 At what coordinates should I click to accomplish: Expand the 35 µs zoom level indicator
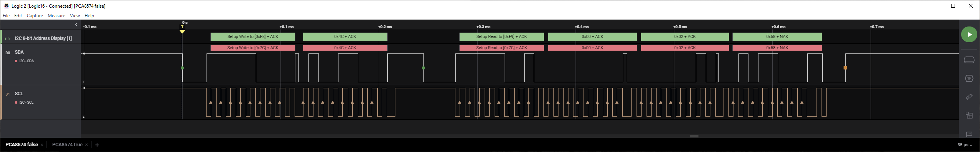(x=965, y=145)
